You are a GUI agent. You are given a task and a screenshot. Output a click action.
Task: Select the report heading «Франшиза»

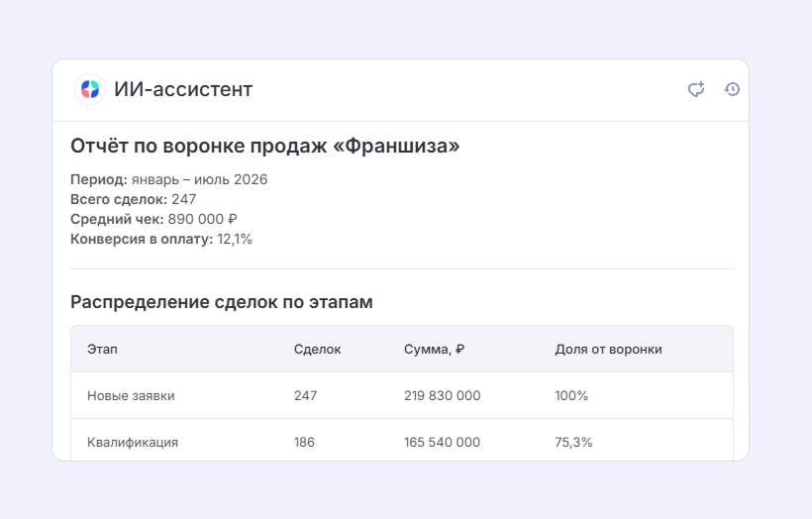click(x=265, y=146)
